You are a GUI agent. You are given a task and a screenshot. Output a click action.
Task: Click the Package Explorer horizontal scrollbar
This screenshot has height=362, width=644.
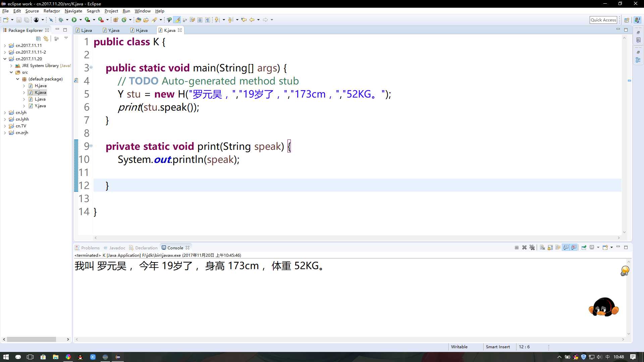(x=32, y=339)
